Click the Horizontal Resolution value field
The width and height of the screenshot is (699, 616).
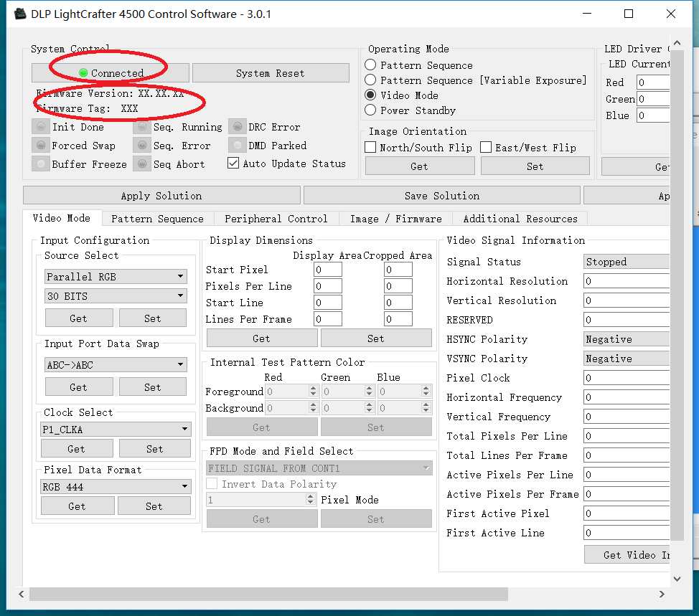[x=627, y=281]
